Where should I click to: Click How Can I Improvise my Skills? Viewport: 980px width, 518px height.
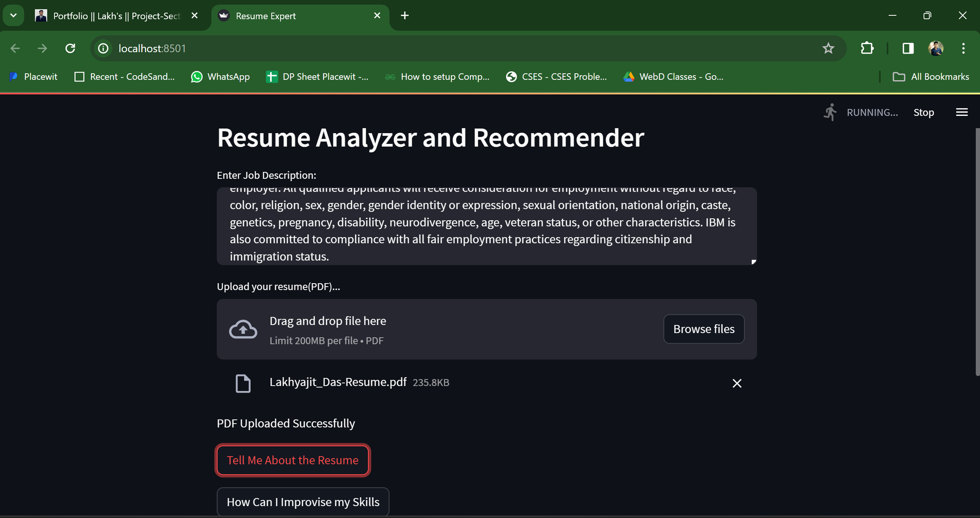303,502
